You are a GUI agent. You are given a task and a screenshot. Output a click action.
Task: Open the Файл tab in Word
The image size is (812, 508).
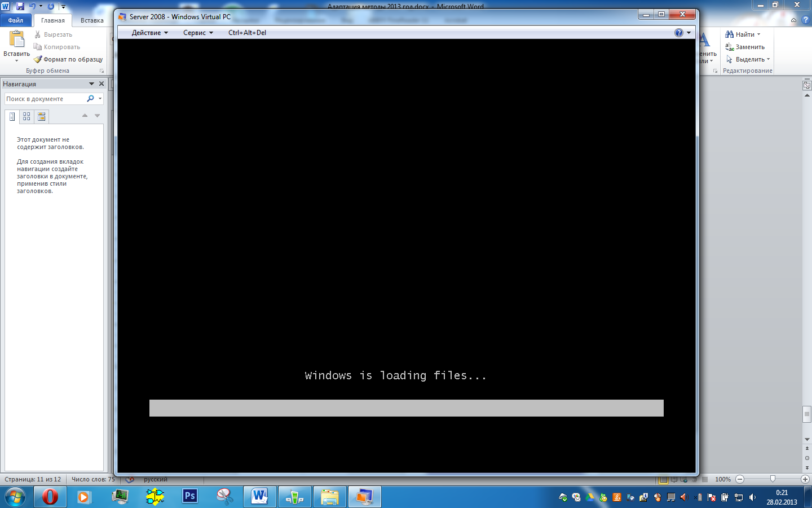coord(16,20)
